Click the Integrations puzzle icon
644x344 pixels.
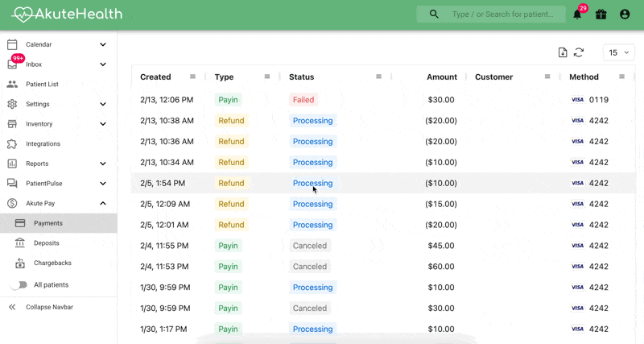[12, 144]
